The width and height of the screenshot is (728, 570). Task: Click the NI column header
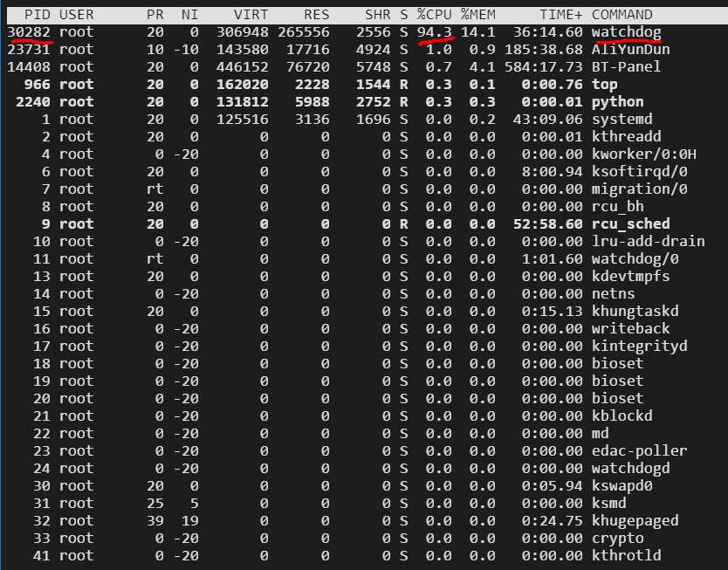(190, 15)
